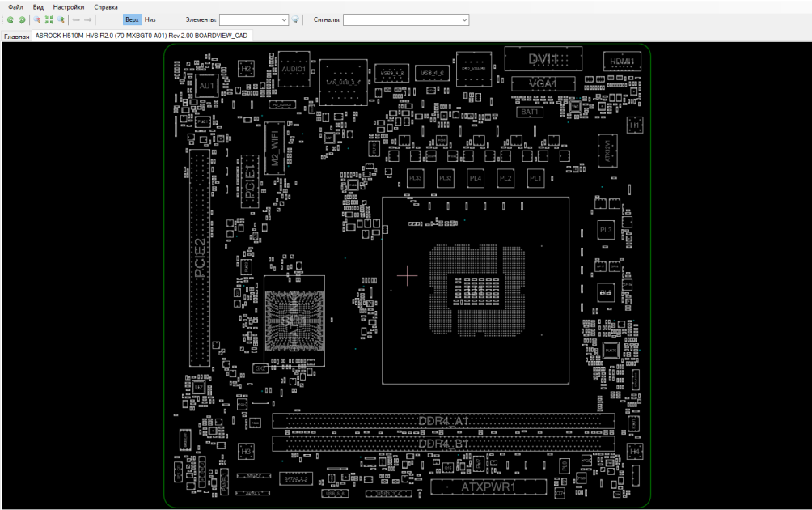Select the H2 mounting hole
Viewport: 812px width, 510px height.
click(x=246, y=69)
